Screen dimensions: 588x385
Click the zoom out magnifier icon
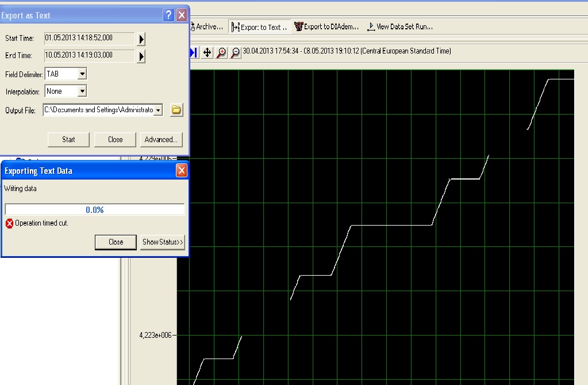pyautogui.click(x=235, y=52)
